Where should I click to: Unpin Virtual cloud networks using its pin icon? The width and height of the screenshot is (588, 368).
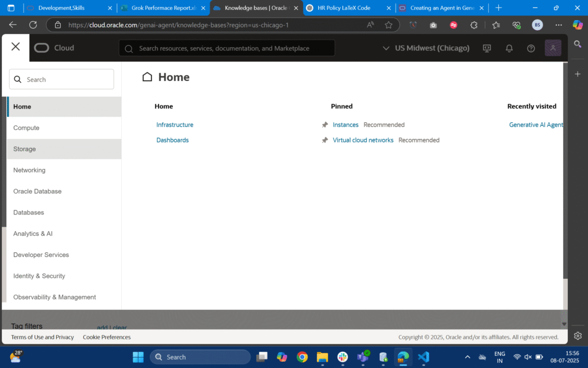[325, 140]
